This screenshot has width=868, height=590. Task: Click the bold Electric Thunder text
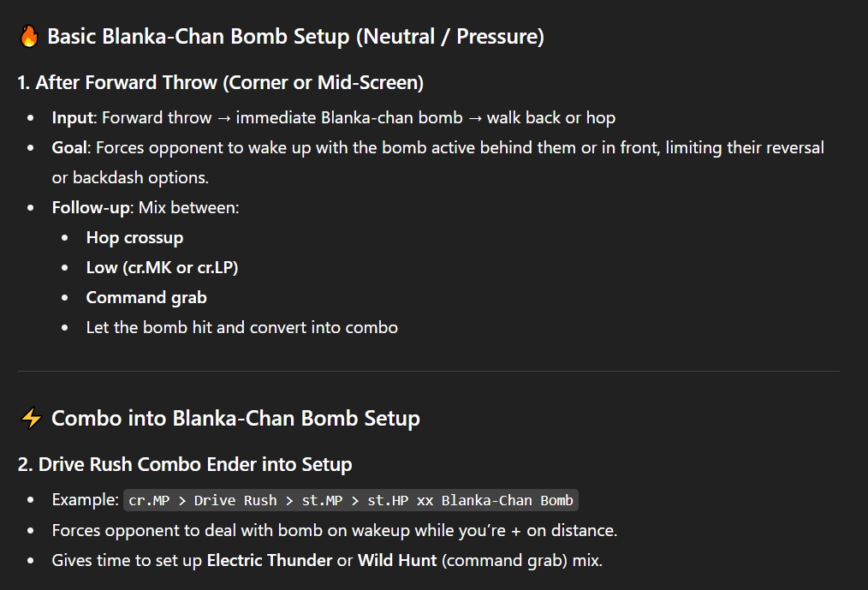[270, 561]
